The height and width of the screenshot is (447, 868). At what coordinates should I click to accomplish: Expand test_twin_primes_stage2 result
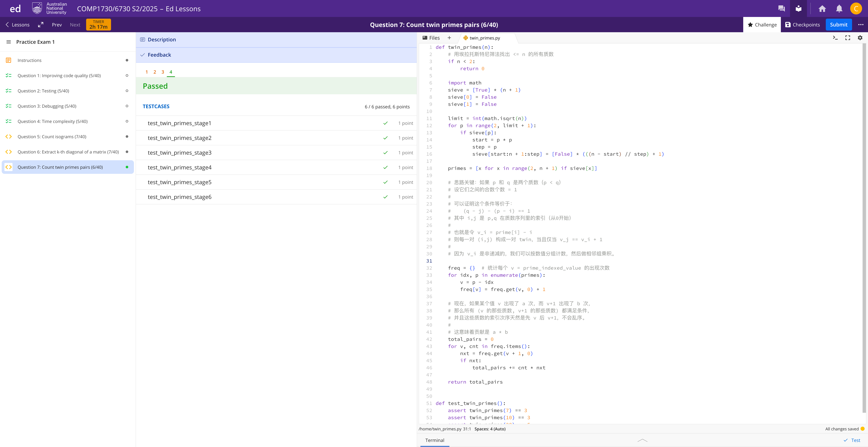coord(276,138)
